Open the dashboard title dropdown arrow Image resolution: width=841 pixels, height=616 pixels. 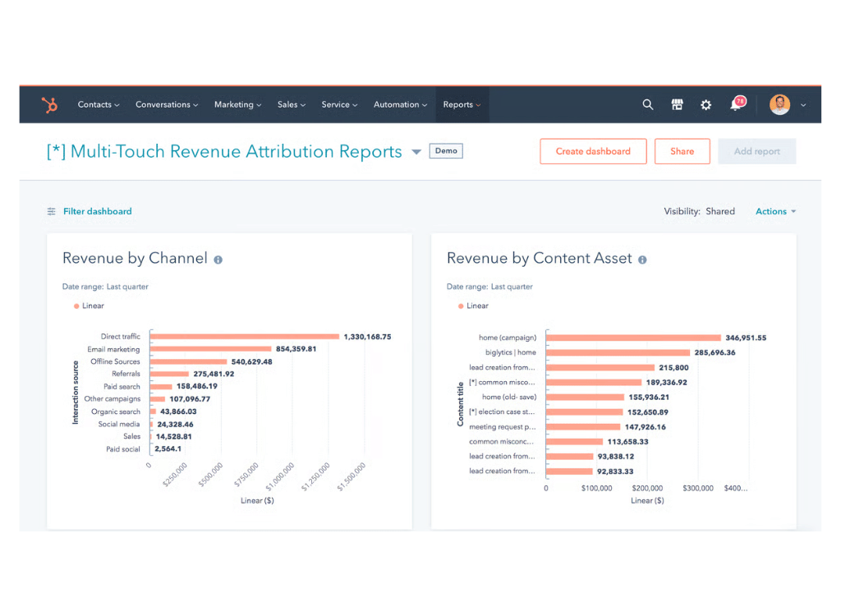(x=416, y=151)
